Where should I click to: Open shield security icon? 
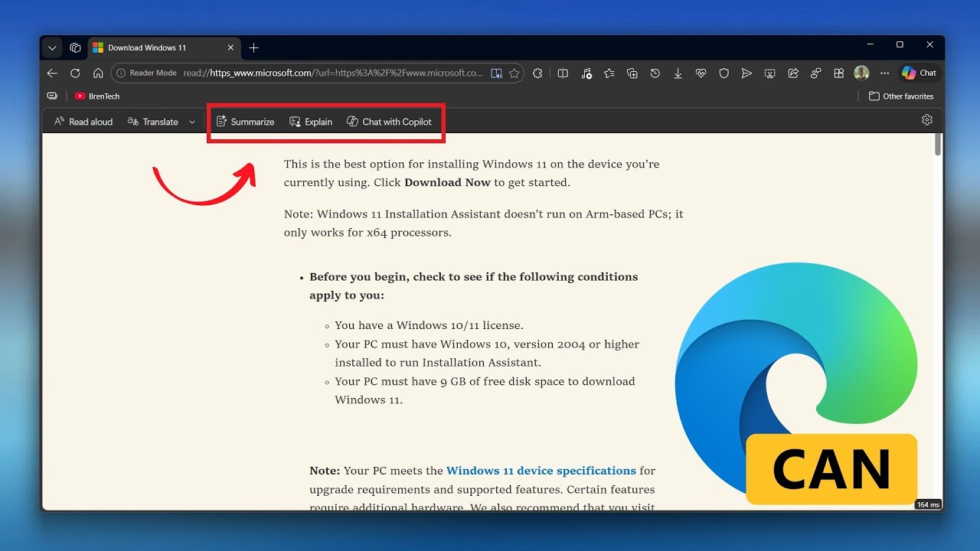pos(724,73)
